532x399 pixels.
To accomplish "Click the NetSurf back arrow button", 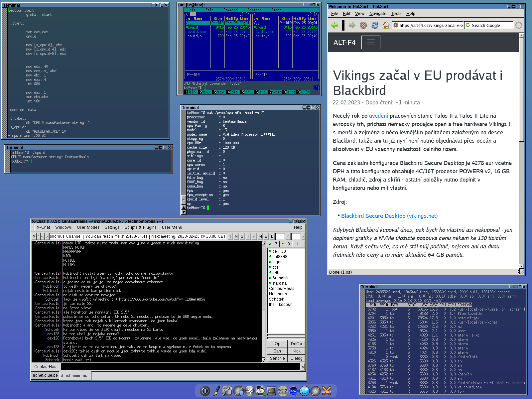I will pos(334,25).
